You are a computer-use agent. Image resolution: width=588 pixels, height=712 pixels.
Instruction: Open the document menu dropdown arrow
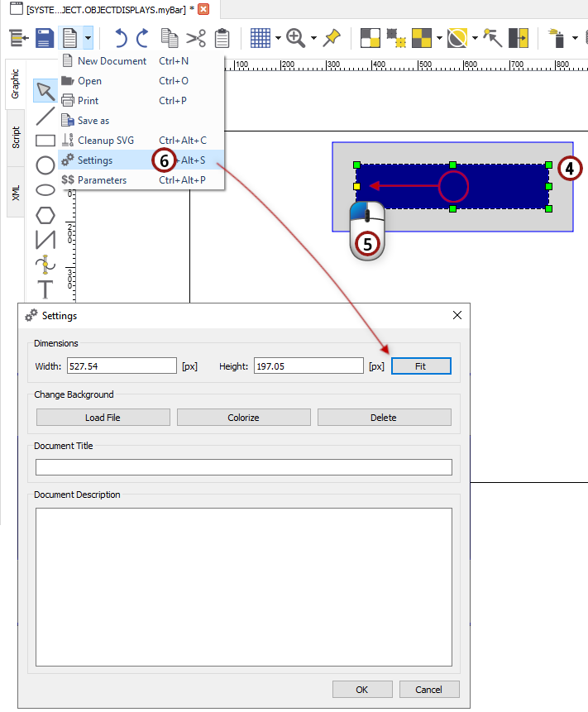click(88, 38)
